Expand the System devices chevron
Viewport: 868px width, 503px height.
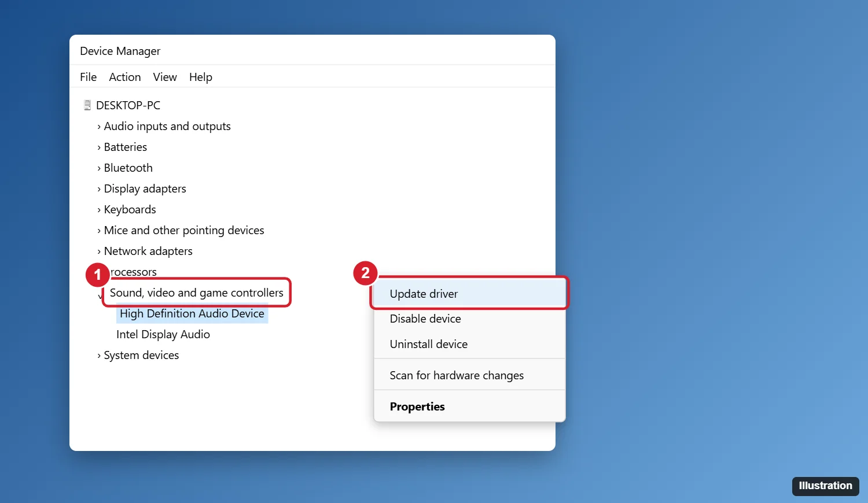[x=99, y=356]
